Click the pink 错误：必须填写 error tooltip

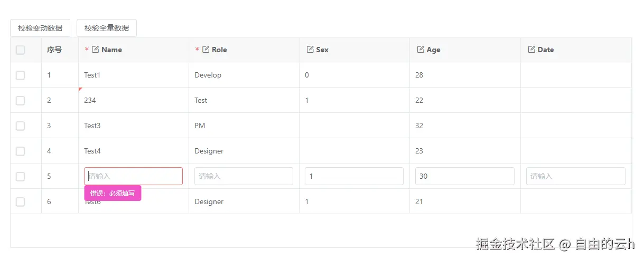click(113, 193)
